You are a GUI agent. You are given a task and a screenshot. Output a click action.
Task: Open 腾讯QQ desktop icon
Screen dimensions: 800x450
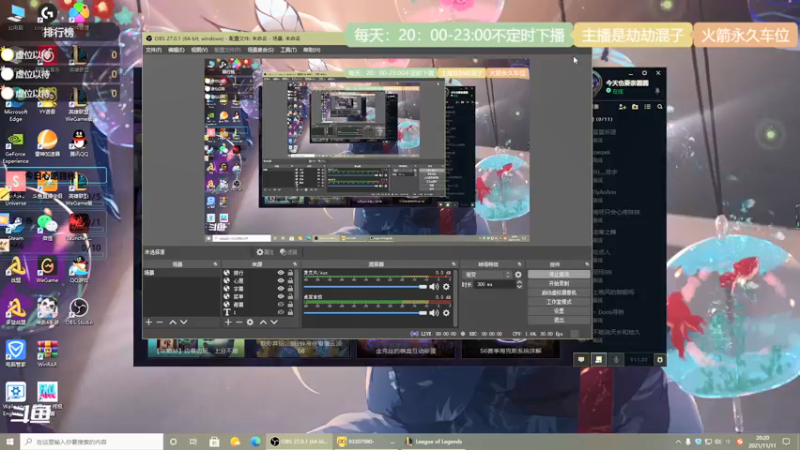pos(79,143)
